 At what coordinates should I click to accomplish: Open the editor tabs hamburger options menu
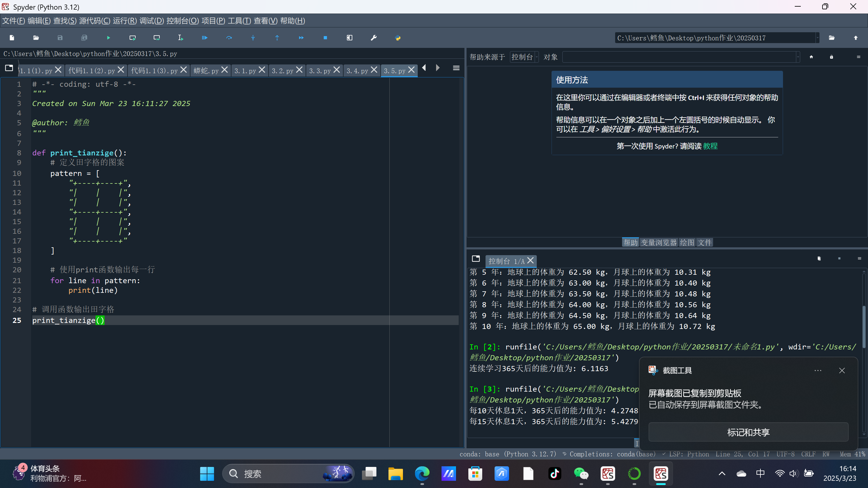(456, 68)
